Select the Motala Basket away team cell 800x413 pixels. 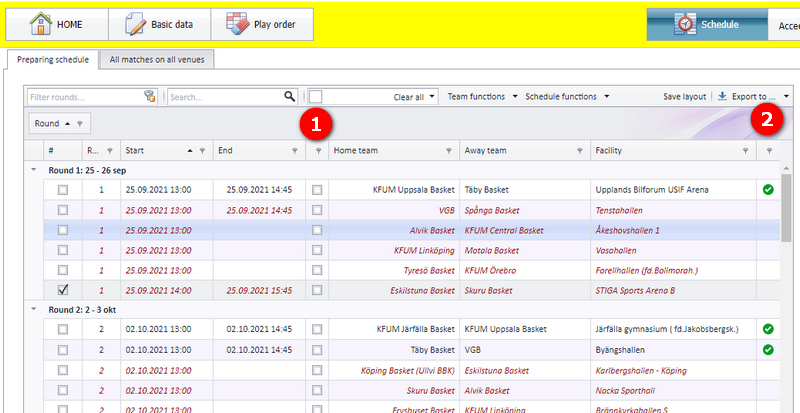[x=525, y=251]
